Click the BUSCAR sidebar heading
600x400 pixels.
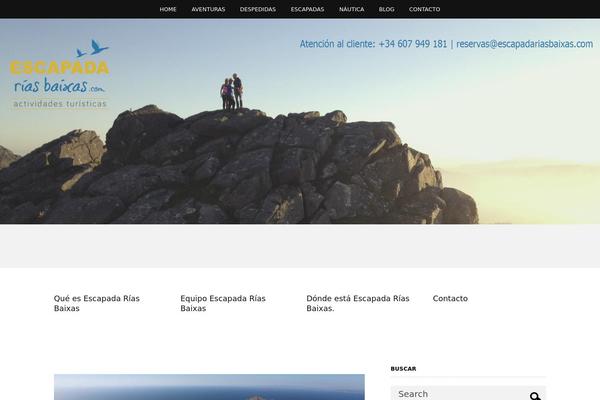pos(403,369)
